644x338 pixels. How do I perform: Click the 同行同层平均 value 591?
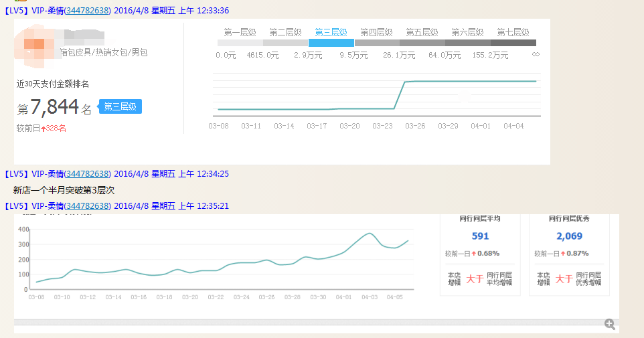[x=480, y=236]
